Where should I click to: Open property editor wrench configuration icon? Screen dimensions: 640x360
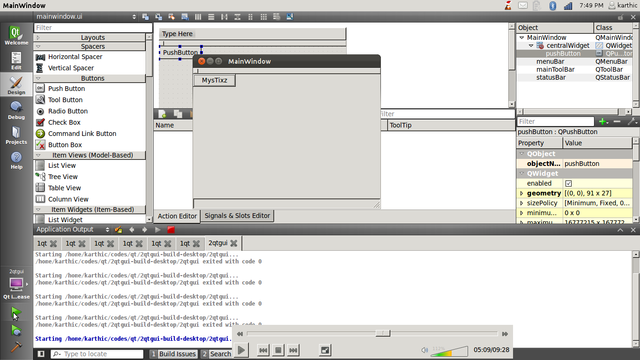(632, 121)
